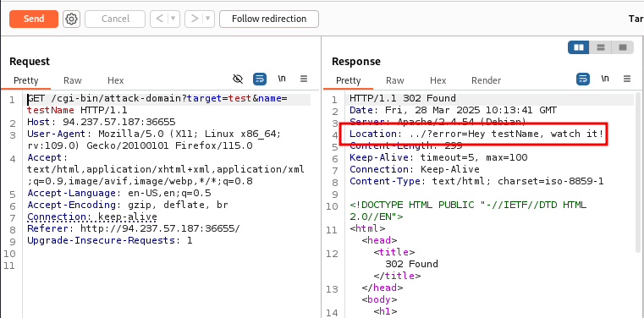Select the Request Pretty tab
The width and height of the screenshot is (644, 318).
tap(26, 80)
